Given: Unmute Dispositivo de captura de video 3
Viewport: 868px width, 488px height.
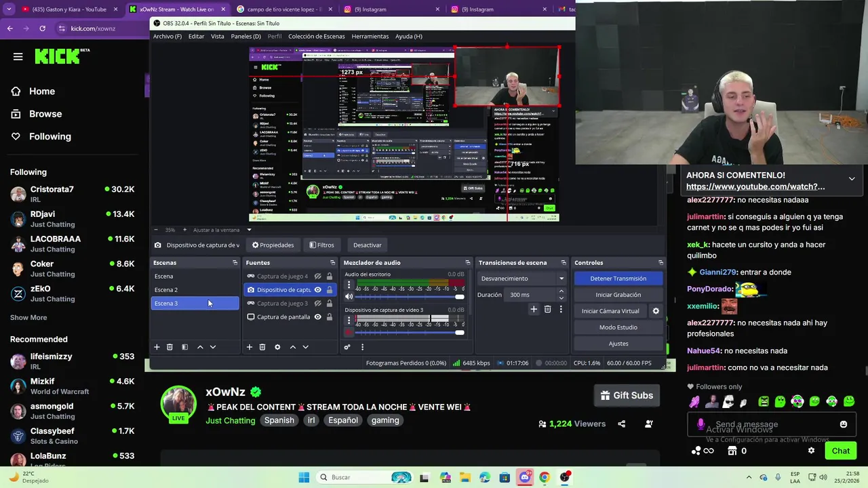Looking at the screenshot, I should coord(349,332).
